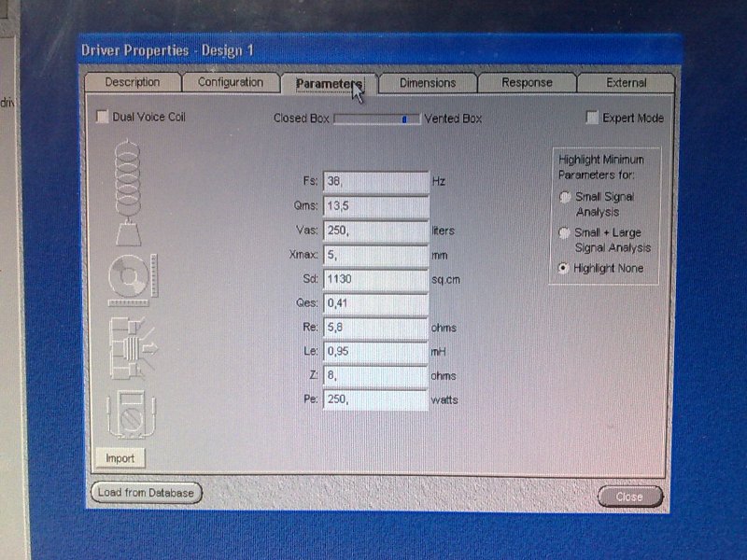Click the Load from Database button
Screen dimensions: 747x560
click(146, 493)
